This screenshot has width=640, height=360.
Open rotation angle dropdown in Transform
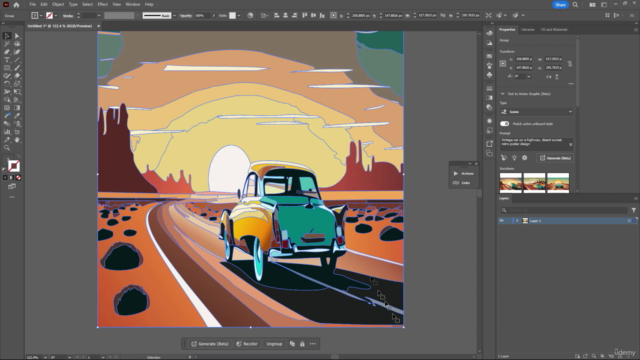(529, 76)
